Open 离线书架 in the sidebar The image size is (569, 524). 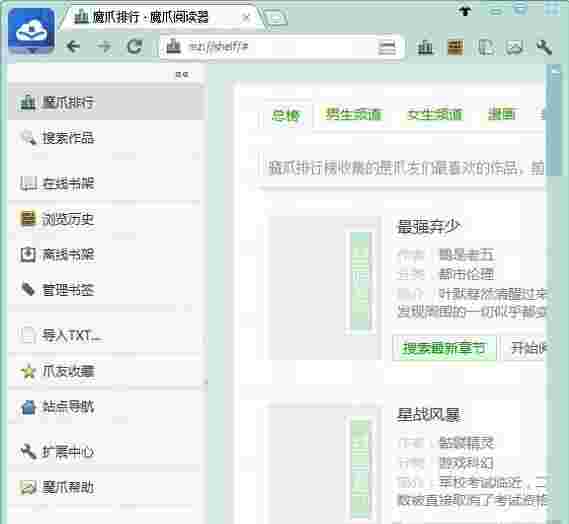tap(106, 254)
